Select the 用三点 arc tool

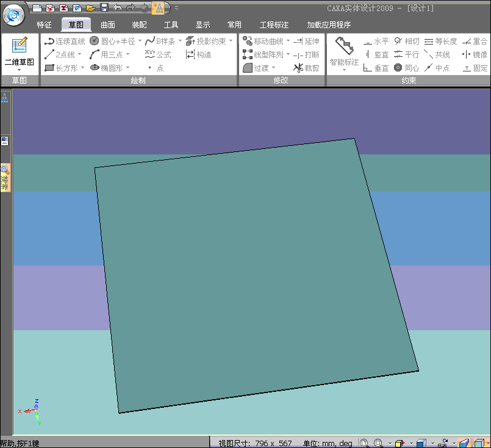click(107, 55)
